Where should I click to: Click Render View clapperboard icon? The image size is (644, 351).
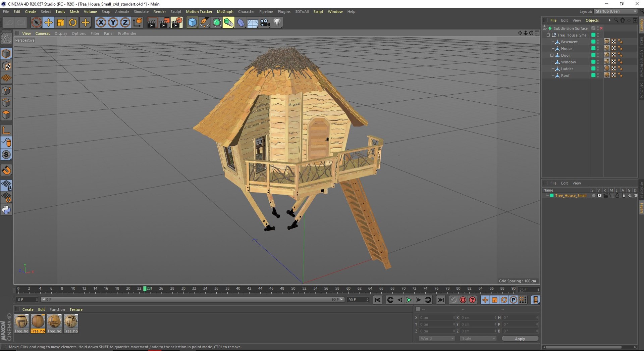[x=152, y=22]
